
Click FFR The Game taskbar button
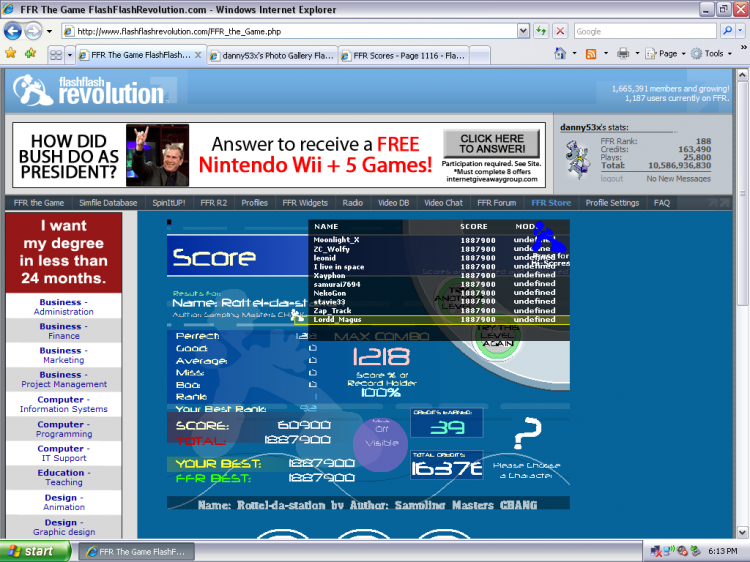pyautogui.click(x=136, y=551)
